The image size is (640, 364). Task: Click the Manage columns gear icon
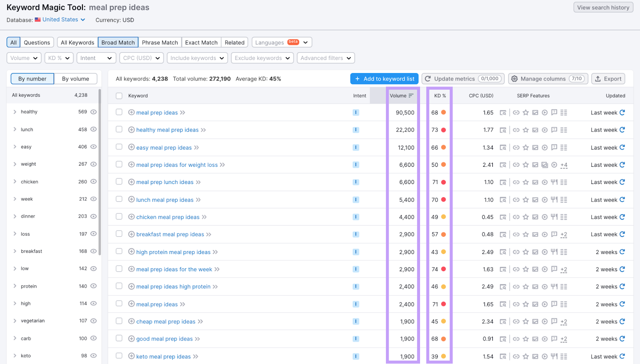(x=515, y=79)
